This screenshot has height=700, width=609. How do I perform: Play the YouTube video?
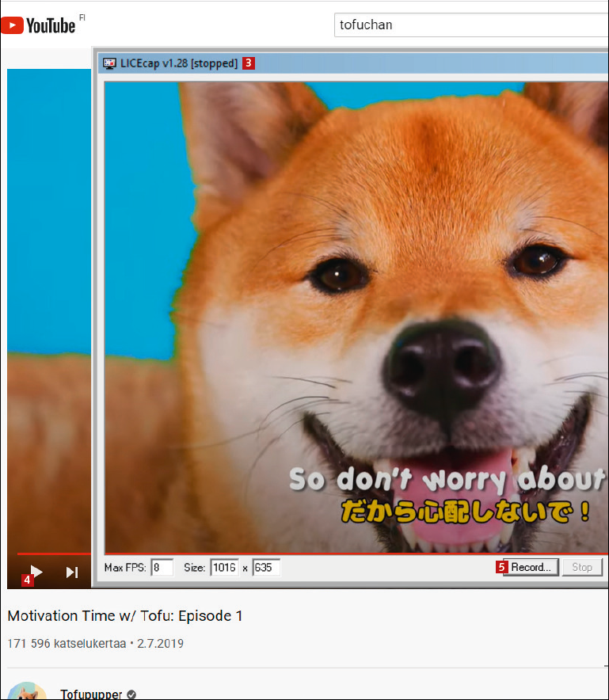[36, 572]
